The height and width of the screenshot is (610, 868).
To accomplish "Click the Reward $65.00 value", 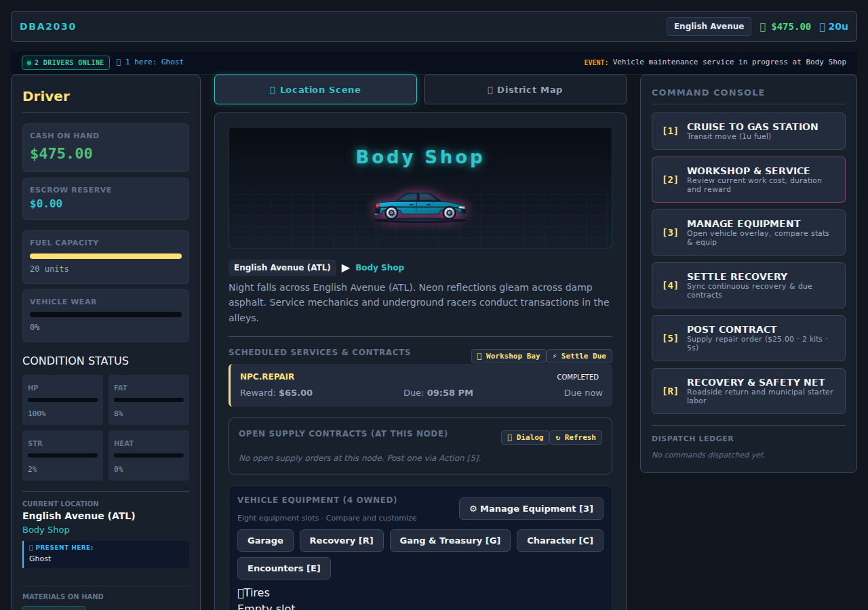I will (x=296, y=392).
